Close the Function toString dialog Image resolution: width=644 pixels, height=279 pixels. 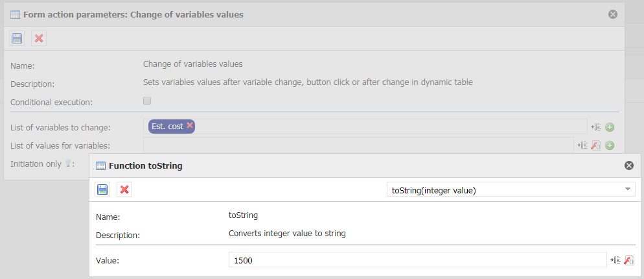pos(629,165)
